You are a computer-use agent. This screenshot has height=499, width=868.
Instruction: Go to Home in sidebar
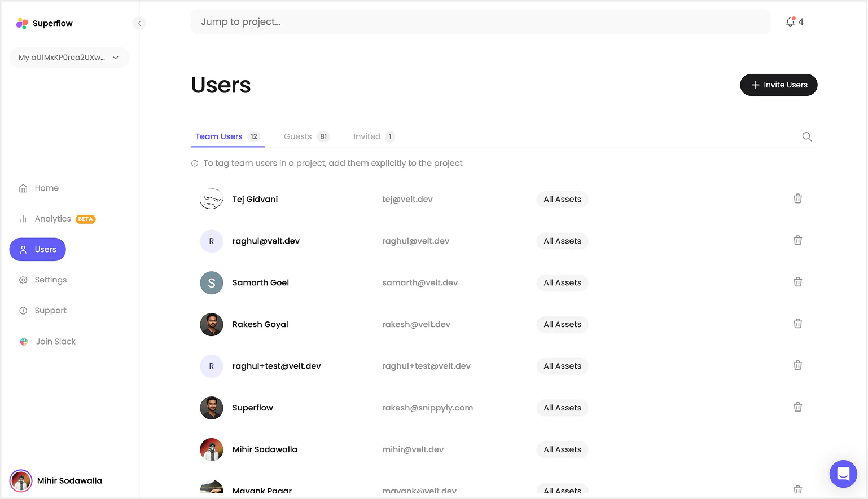tap(46, 188)
